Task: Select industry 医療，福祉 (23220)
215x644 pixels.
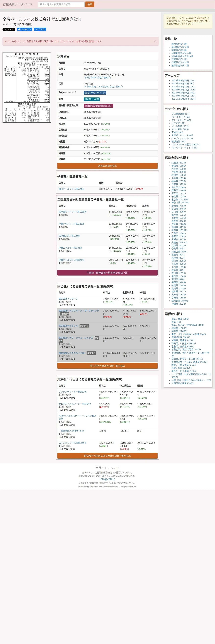Action: [x=181, y=368]
